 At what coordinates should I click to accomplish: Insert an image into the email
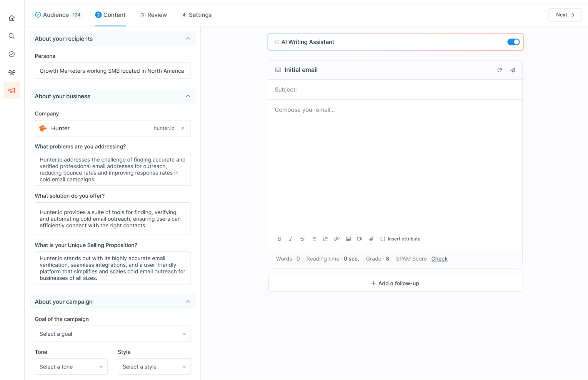tap(348, 239)
